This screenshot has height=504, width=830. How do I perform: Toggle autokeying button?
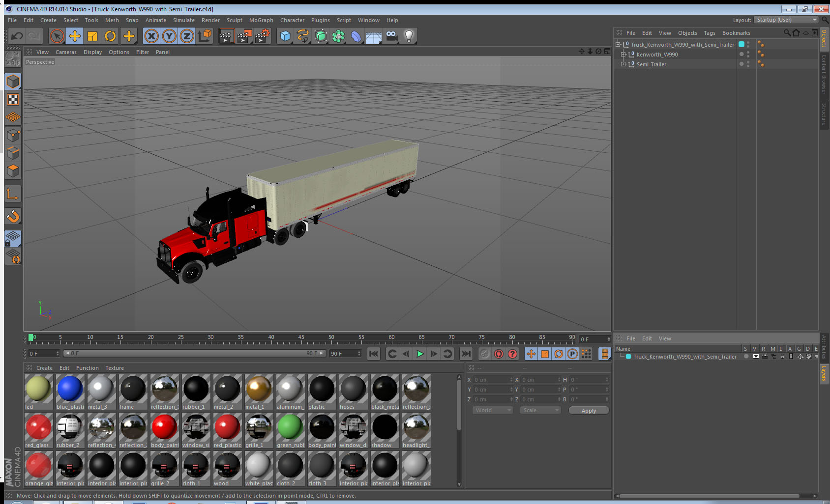(499, 354)
